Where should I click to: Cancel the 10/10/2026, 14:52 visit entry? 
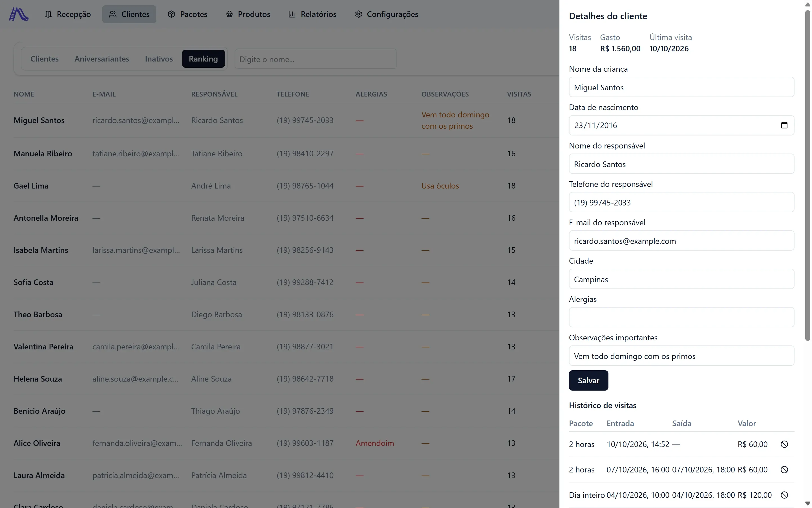coord(784,444)
